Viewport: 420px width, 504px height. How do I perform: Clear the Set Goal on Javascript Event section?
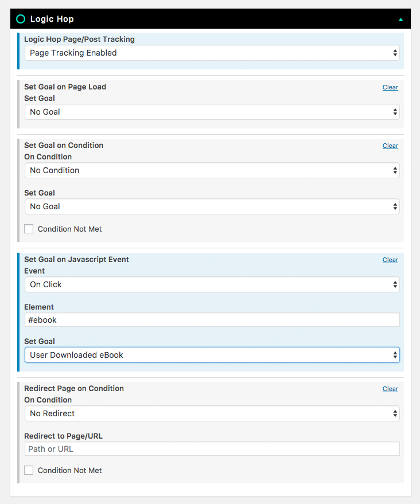[x=390, y=260]
